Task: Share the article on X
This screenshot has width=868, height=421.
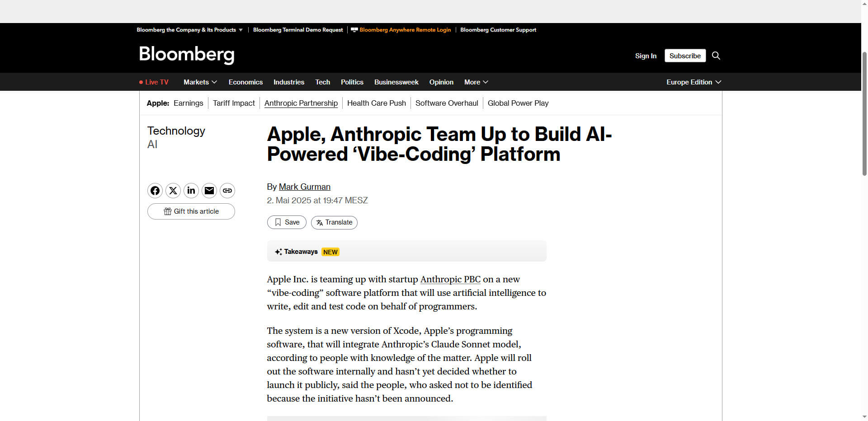Action: (173, 190)
